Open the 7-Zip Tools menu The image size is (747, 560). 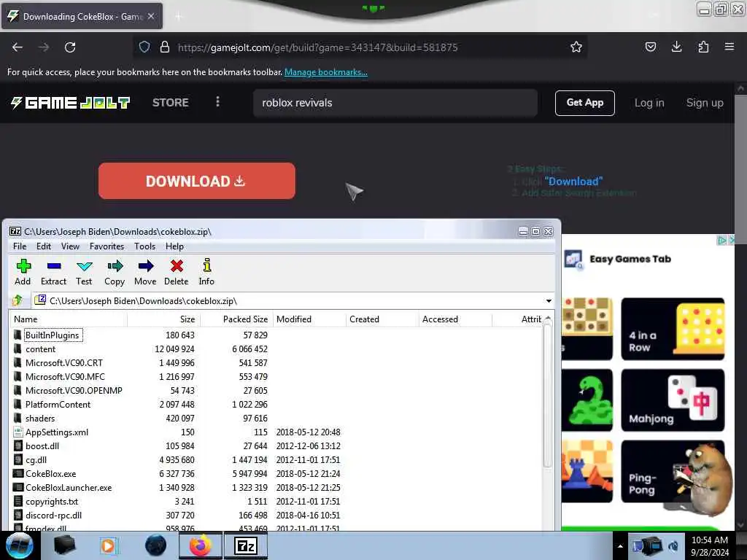click(145, 246)
